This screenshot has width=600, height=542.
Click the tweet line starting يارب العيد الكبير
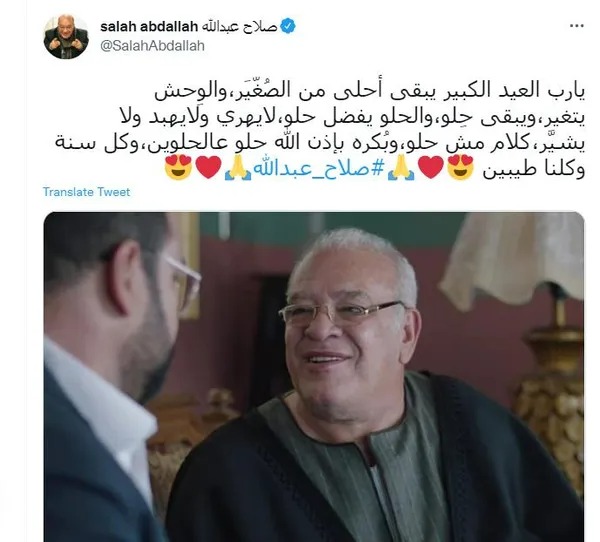[x=370, y=91]
